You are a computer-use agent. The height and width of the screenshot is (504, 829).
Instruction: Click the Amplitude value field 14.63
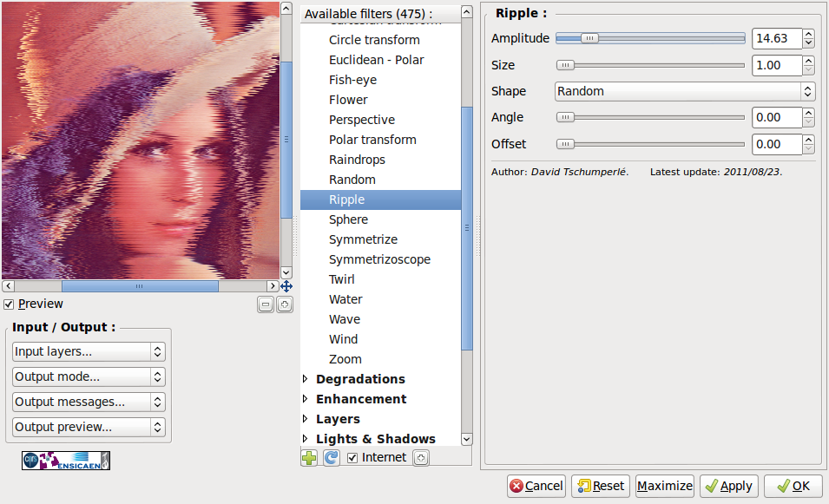click(x=777, y=38)
